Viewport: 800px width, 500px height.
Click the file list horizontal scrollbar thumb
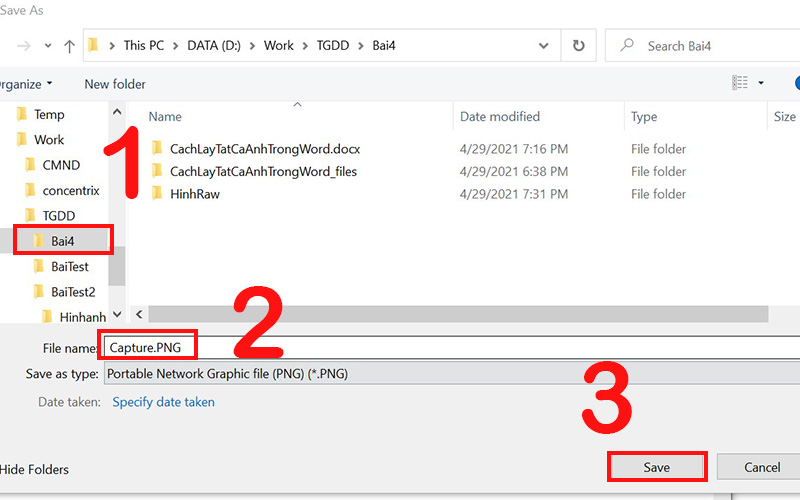458,314
